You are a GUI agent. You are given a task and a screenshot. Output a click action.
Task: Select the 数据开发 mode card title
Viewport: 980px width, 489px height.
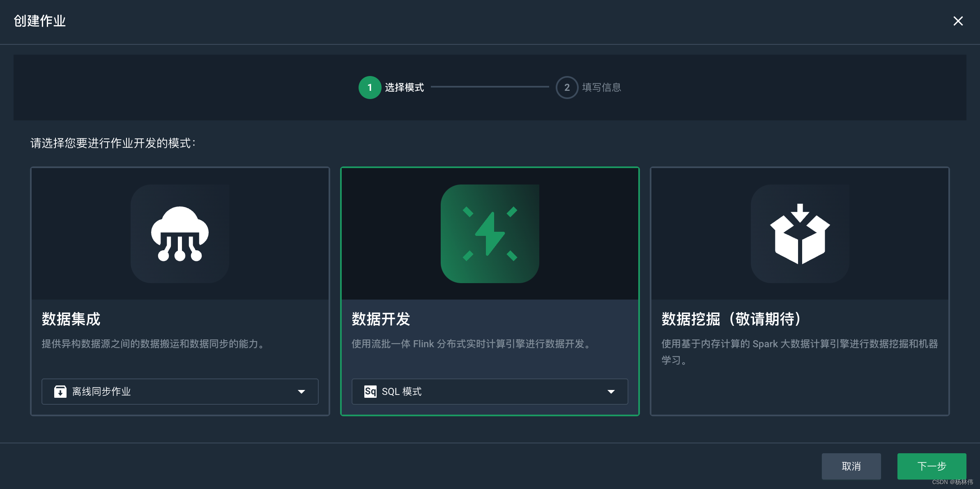(x=381, y=319)
